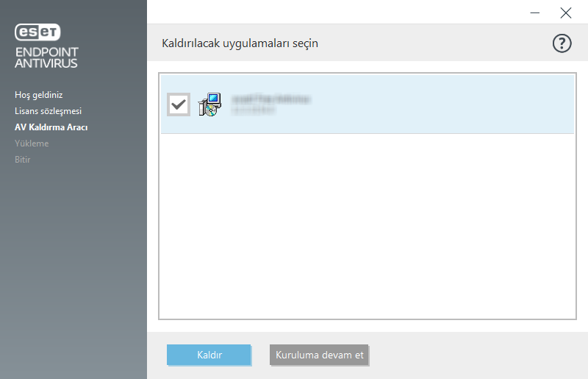This screenshot has height=379, width=588.
Task: Click the installer package icon in list
Action: pos(209,105)
